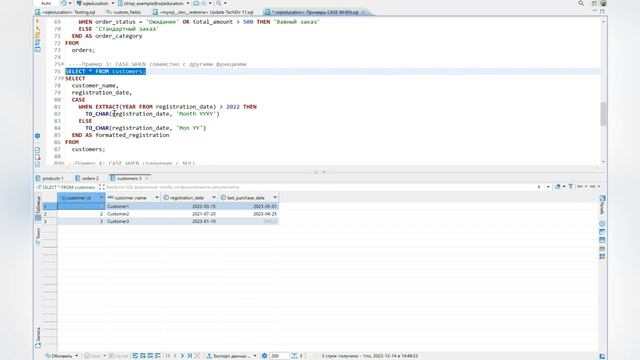640x360 pixels.
Task: Click the first row navigation arrow
Action: pyautogui.click(x=168, y=356)
